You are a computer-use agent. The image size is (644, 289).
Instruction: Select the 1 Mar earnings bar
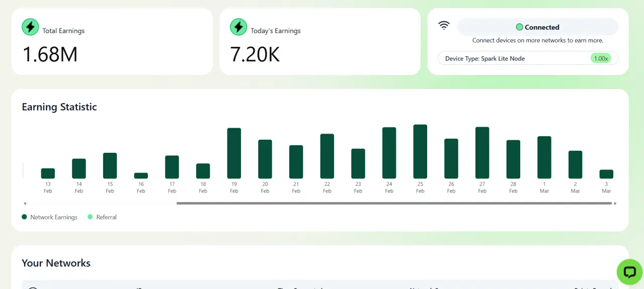[x=544, y=157]
